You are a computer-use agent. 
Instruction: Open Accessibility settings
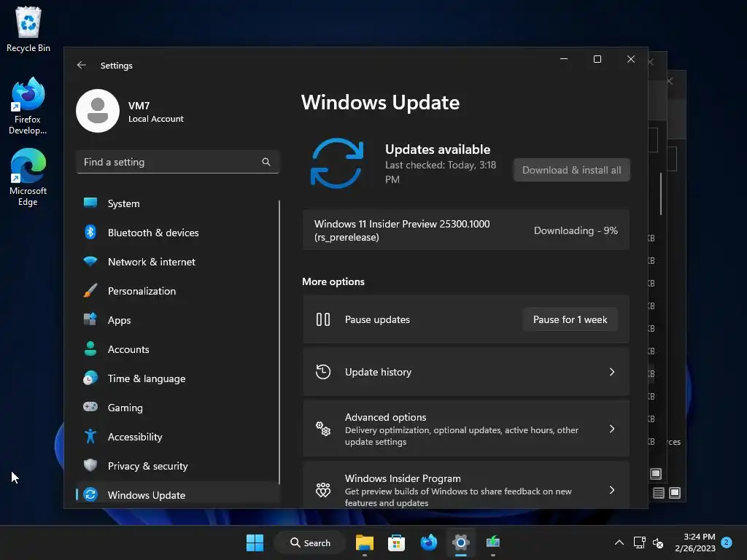coord(177,437)
